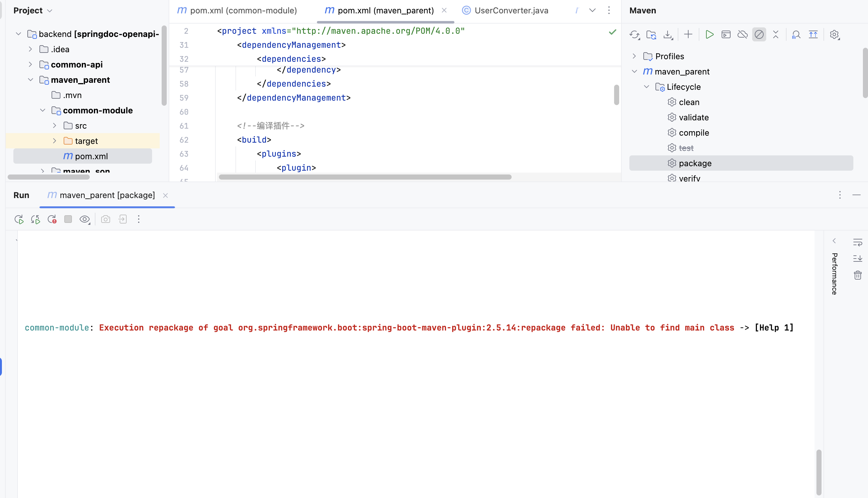868x498 pixels.
Task: Switch to the UserConverter.java tab
Action: pos(511,11)
